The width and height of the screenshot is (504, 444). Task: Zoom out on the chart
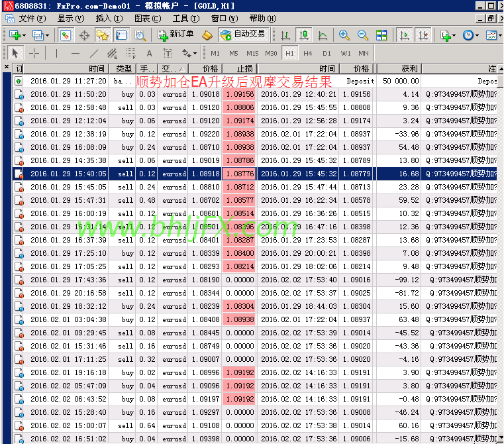pyautogui.click(x=362, y=35)
